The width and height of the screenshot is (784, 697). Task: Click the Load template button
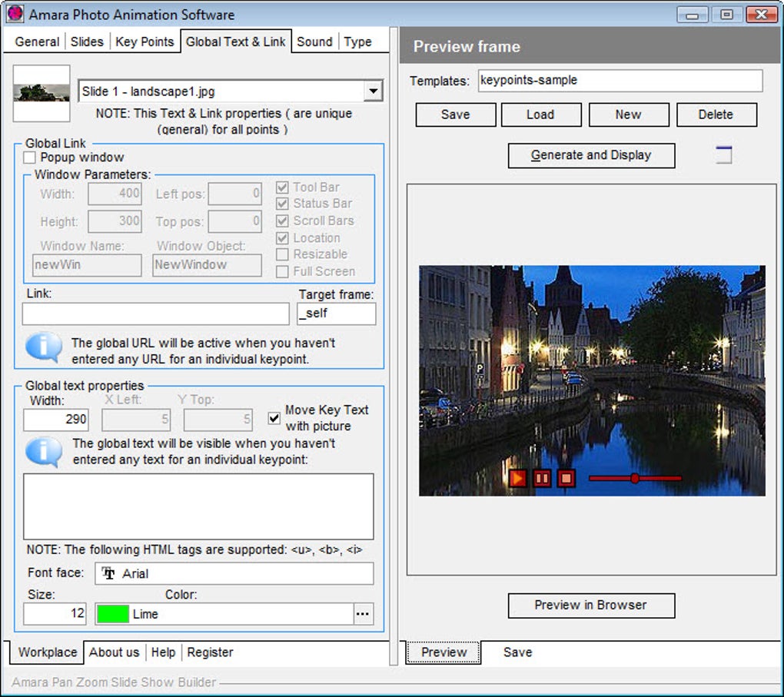[541, 115]
